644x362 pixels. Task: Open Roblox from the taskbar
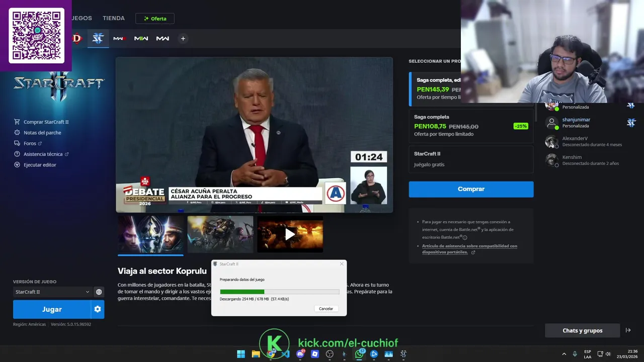point(315,354)
